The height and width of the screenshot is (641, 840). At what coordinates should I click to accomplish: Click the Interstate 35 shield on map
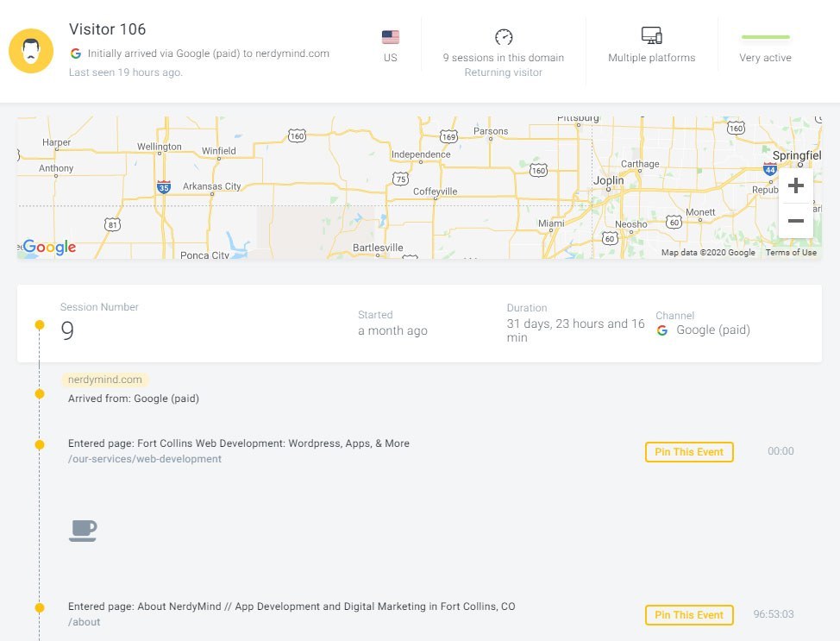164,187
